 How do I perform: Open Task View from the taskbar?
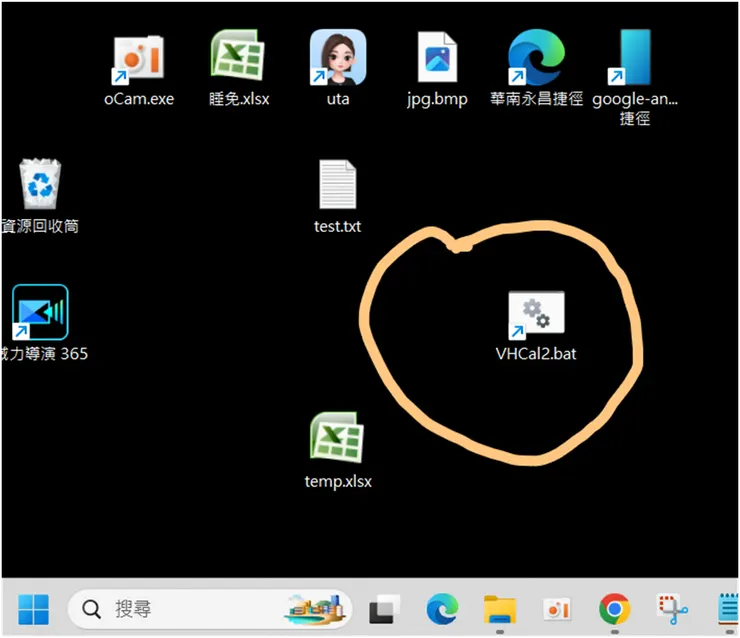384,609
